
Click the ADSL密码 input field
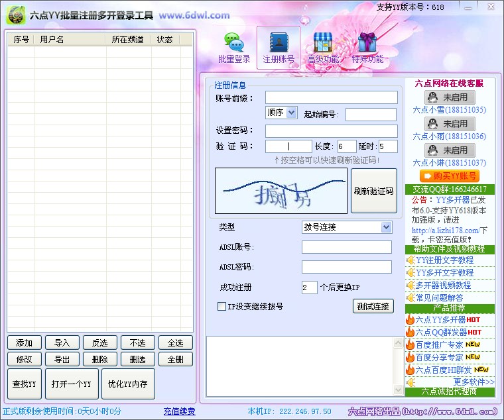click(346, 267)
